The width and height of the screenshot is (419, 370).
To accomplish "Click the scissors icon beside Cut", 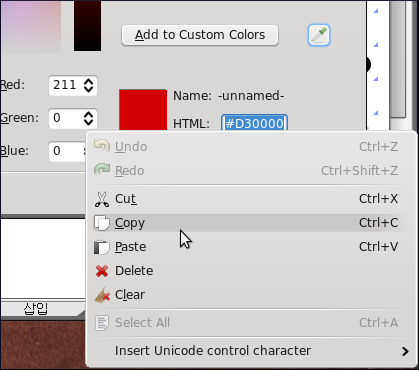I will 102,199.
